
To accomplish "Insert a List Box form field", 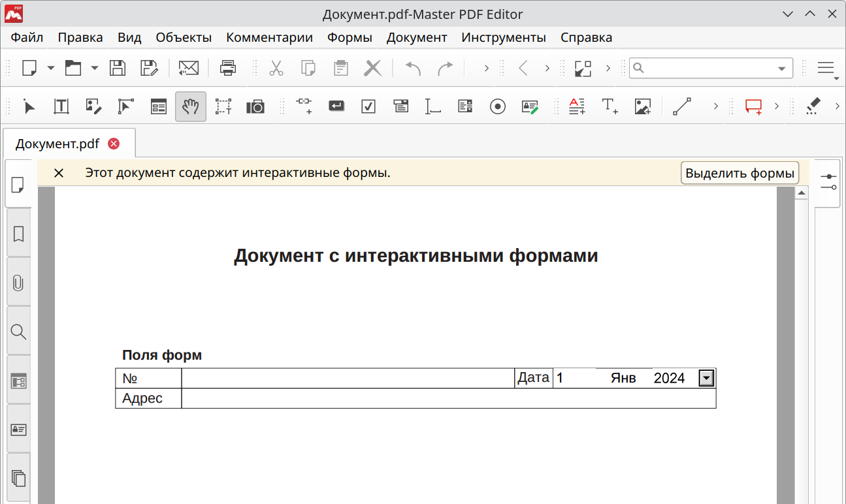I will [465, 106].
